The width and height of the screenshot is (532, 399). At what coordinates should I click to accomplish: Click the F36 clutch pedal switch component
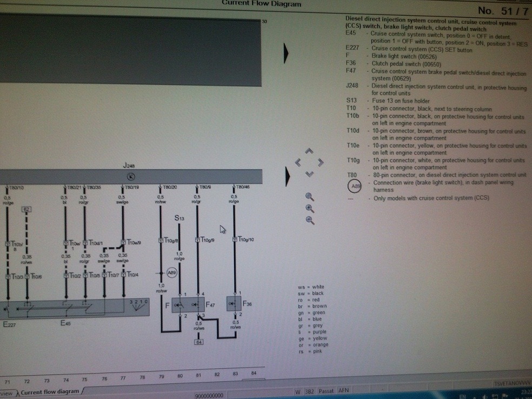pos(234,304)
